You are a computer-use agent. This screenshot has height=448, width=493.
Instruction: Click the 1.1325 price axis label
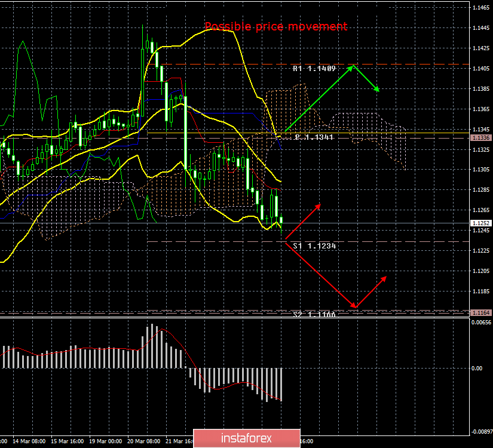click(481, 150)
